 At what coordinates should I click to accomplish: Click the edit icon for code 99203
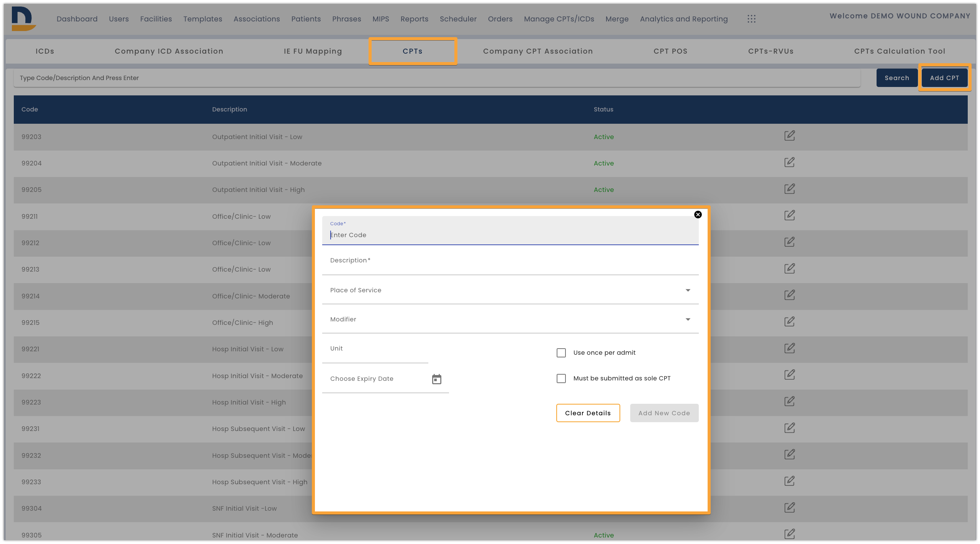click(789, 136)
